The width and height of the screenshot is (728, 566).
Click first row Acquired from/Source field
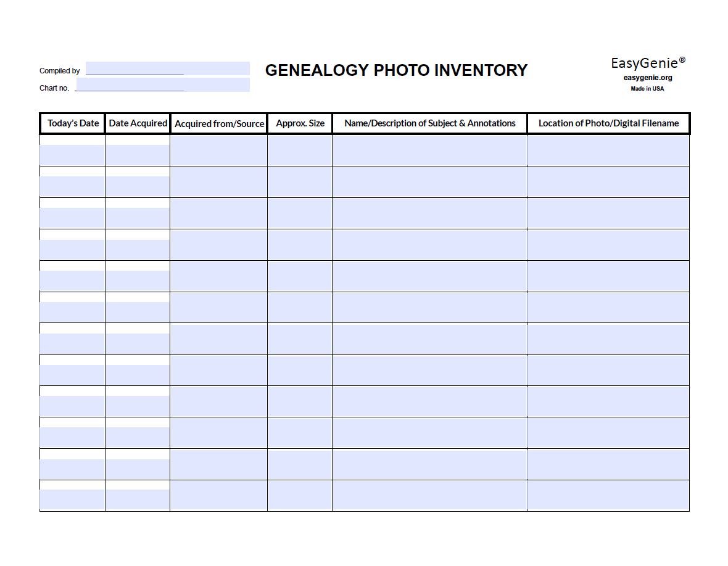[218, 150]
